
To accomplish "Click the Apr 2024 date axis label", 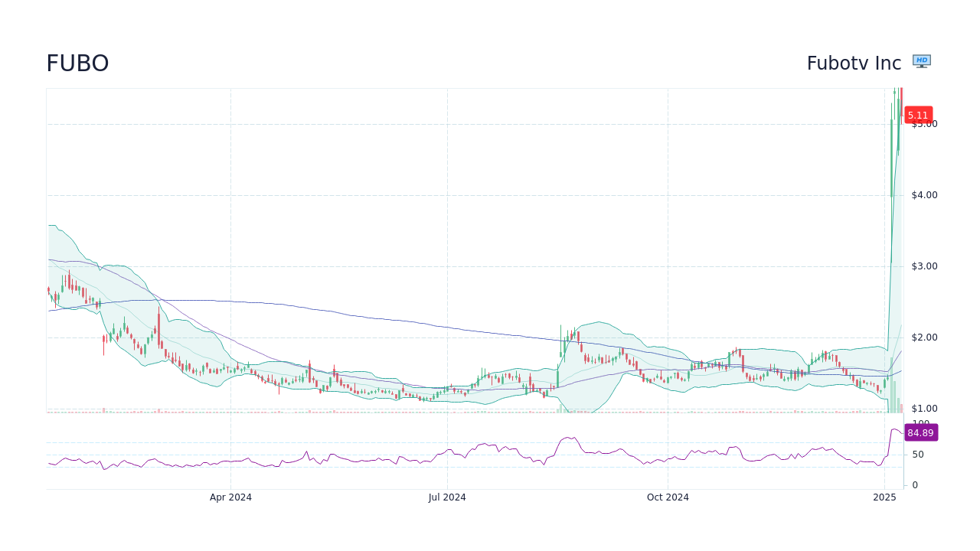I will click(230, 497).
